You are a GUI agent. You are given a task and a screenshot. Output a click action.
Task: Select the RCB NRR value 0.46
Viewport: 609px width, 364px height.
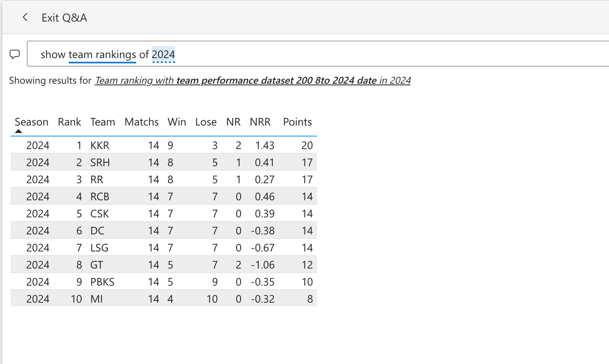[x=265, y=197]
